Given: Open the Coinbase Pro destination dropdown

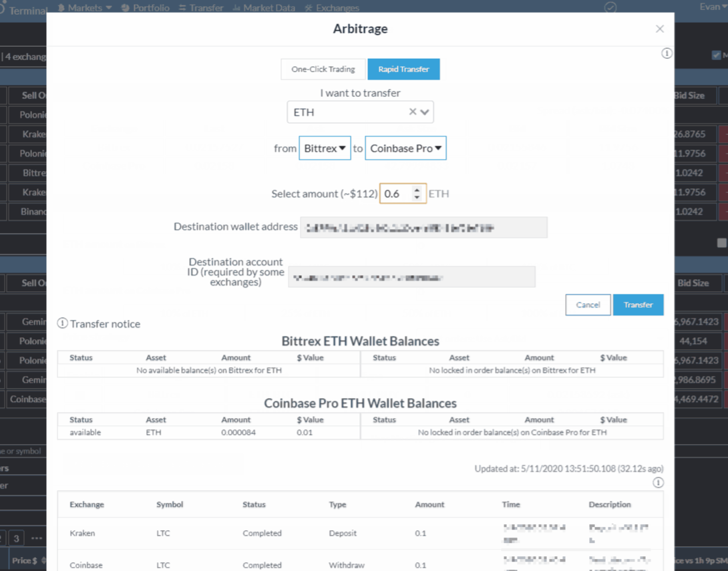Looking at the screenshot, I should tap(405, 148).
